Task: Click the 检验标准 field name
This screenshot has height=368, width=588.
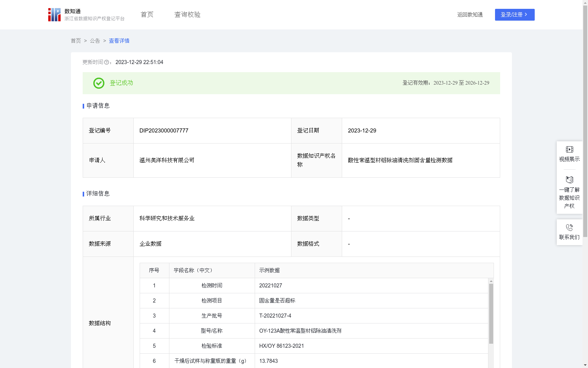Action: coord(212,346)
